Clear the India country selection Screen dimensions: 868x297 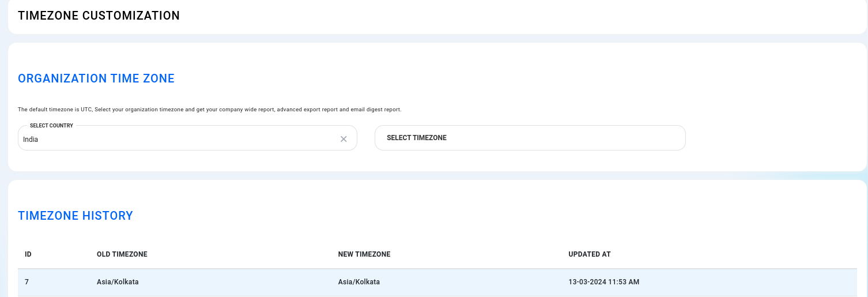click(344, 139)
